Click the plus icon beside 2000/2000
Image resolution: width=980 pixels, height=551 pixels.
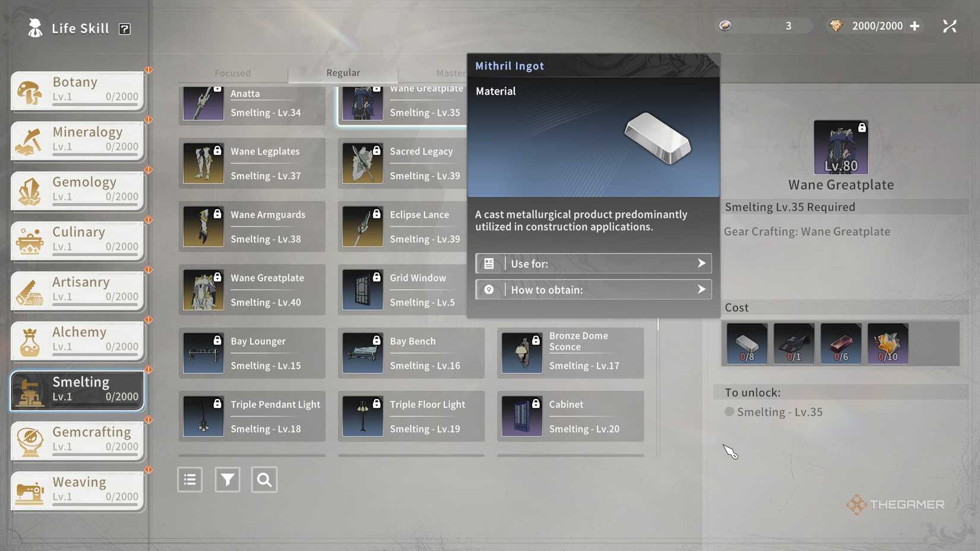[915, 26]
